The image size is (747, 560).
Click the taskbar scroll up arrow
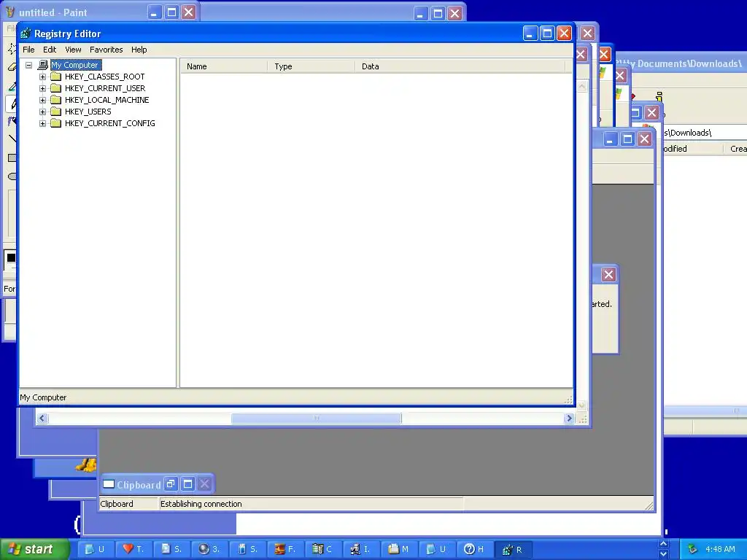[x=663, y=544]
